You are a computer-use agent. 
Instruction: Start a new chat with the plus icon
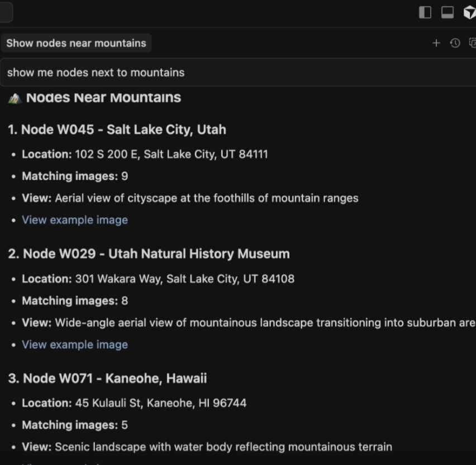[x=436, y=43]
